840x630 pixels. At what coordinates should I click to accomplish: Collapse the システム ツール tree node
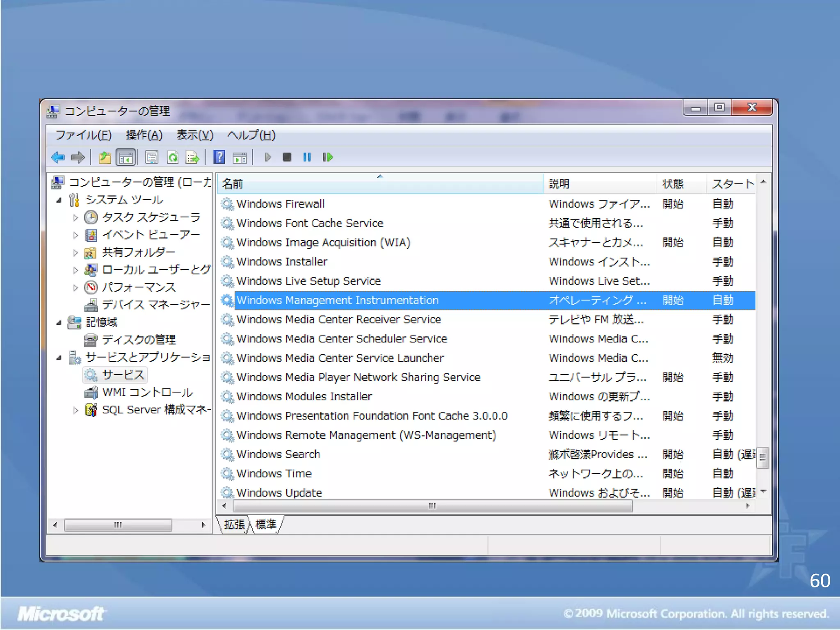click(x=59, y=200)
